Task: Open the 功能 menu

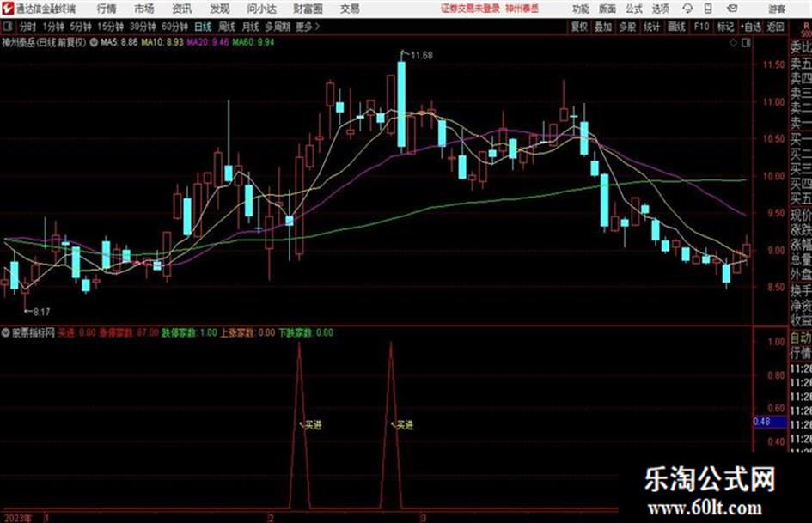Action: click(x=581, y=9)
